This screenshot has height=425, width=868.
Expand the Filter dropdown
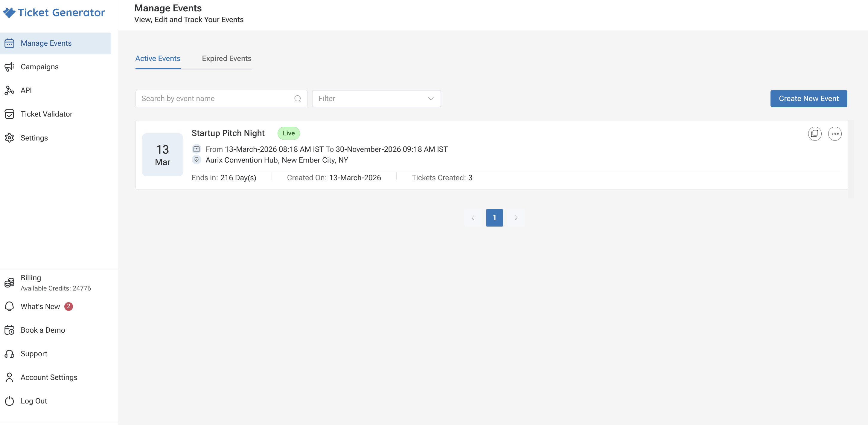point(376,98)
